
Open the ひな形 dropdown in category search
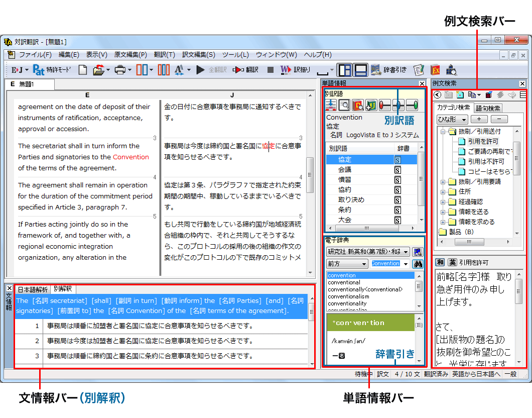coord(452,120)
